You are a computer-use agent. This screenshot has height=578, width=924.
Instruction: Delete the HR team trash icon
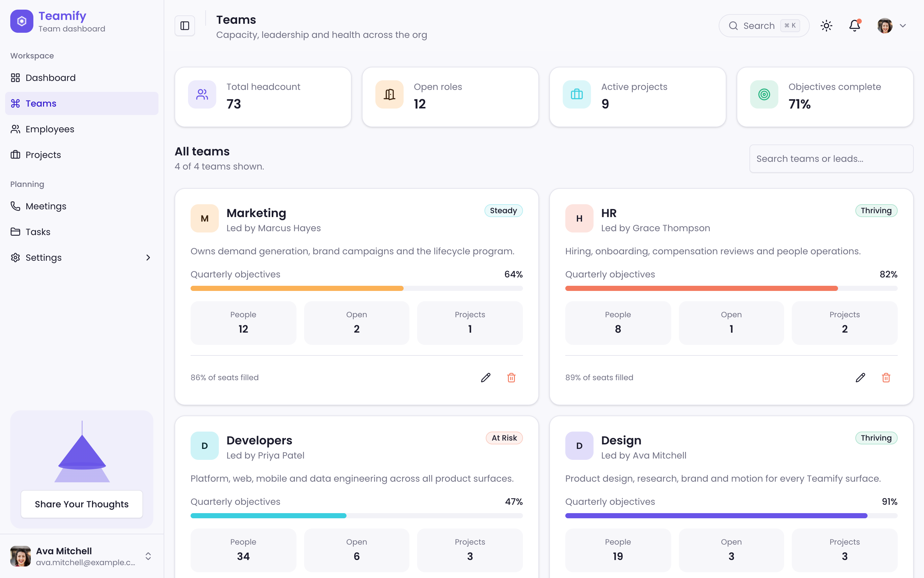886,378
